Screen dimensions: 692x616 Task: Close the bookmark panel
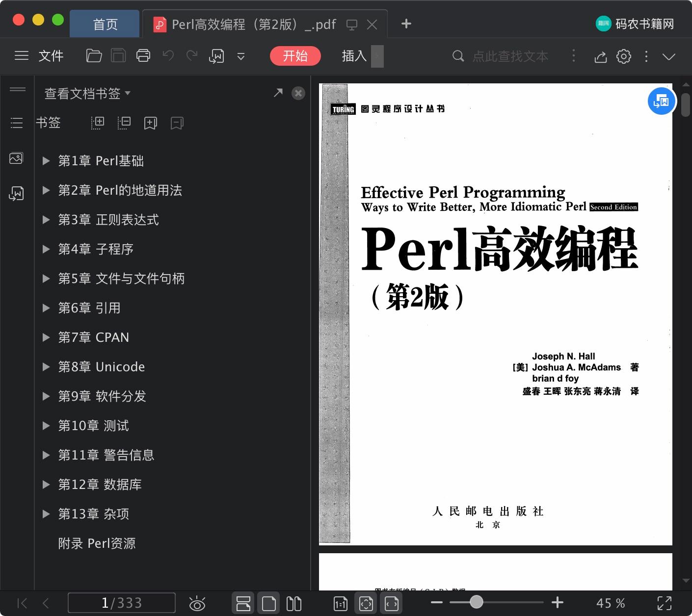pos(298,93)
